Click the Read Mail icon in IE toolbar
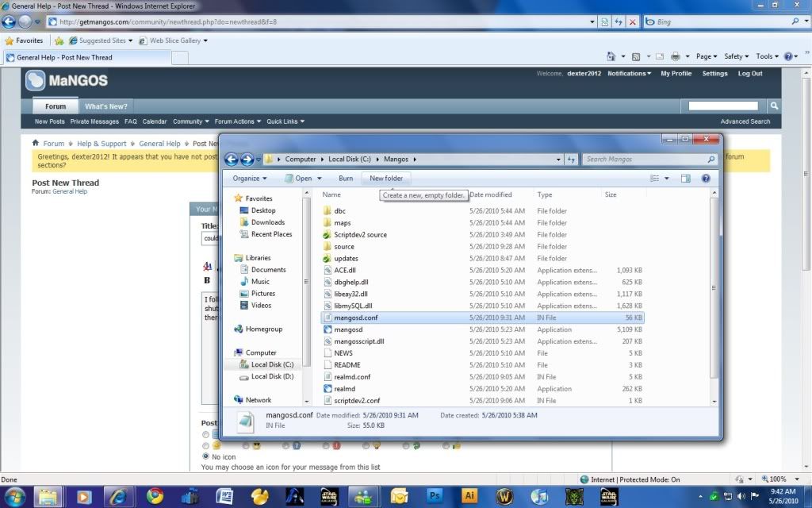 659,56
